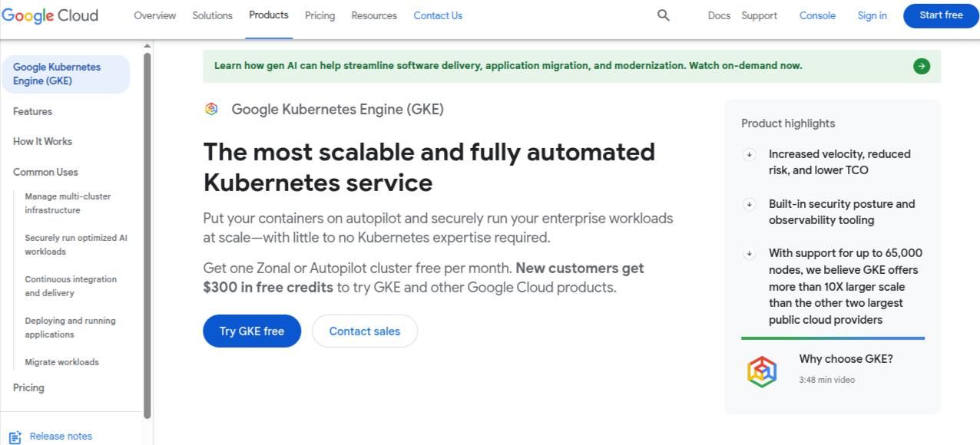980x445 pixels.
Task: Jump to How It Works section
Action: (x=42, y=141)
